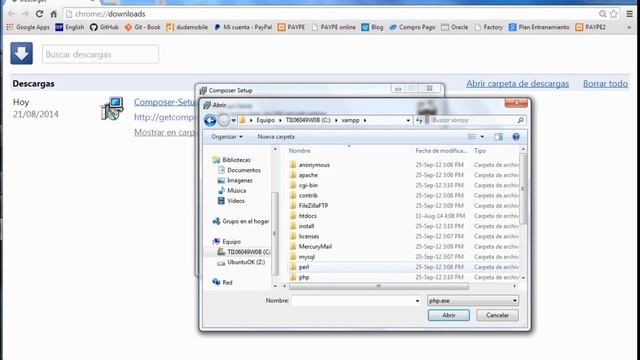Click refresh button next to path bar
This screenshot has height=360, width=640.
(419, 120)
